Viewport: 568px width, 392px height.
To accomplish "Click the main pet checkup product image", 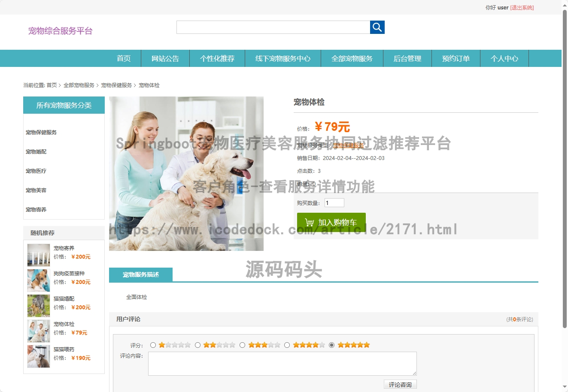I will point(186,174).
